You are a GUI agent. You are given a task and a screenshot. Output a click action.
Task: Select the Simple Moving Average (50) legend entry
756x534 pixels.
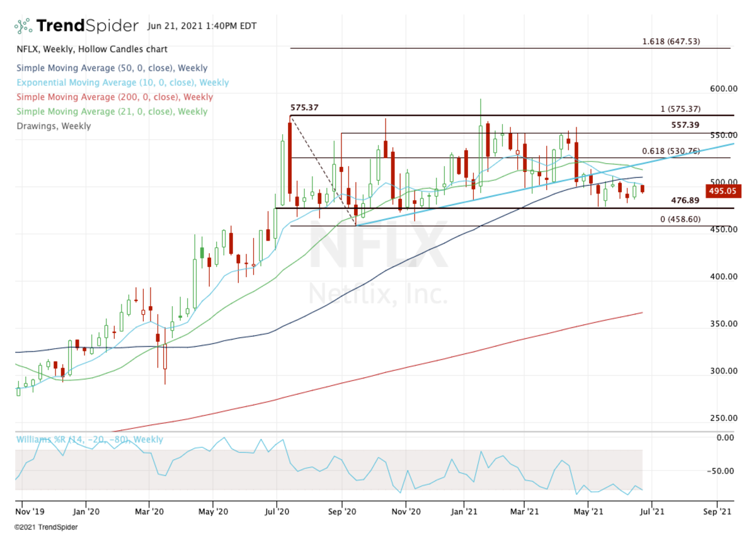coord(112,68)
